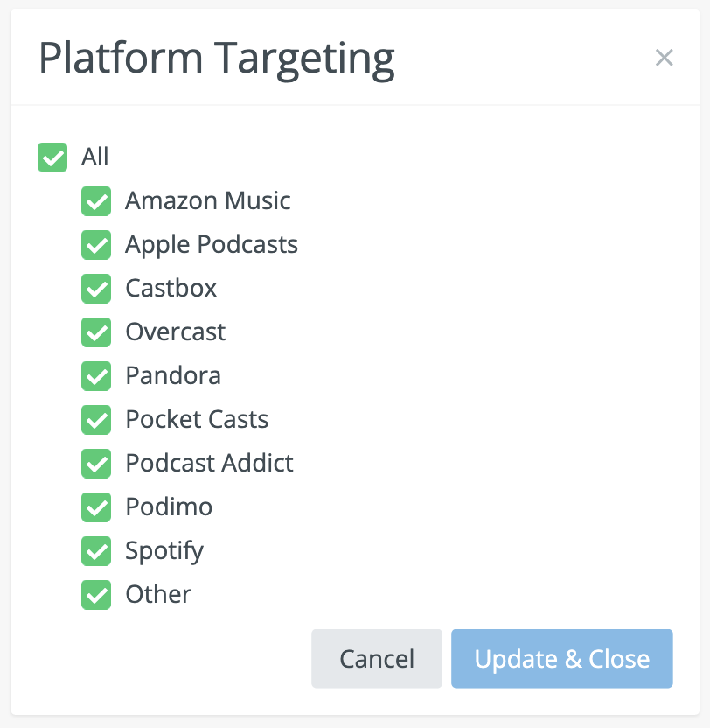Deselect the Pocket Casts checkbox
Viewport: 710px width, 728px height.
[96, 420]
